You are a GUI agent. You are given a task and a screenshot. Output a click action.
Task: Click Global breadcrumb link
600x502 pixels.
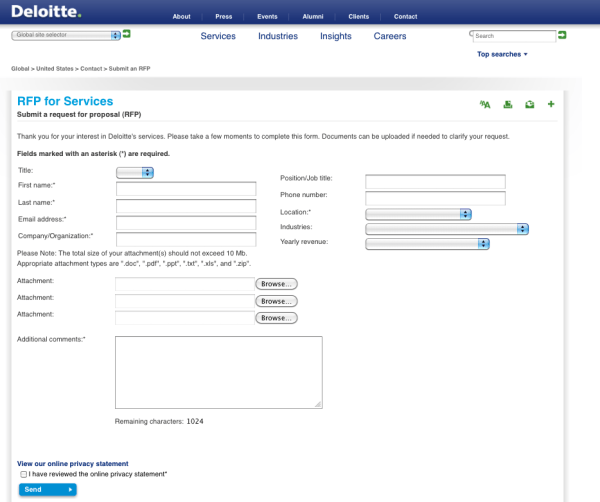tap(20, 69)
